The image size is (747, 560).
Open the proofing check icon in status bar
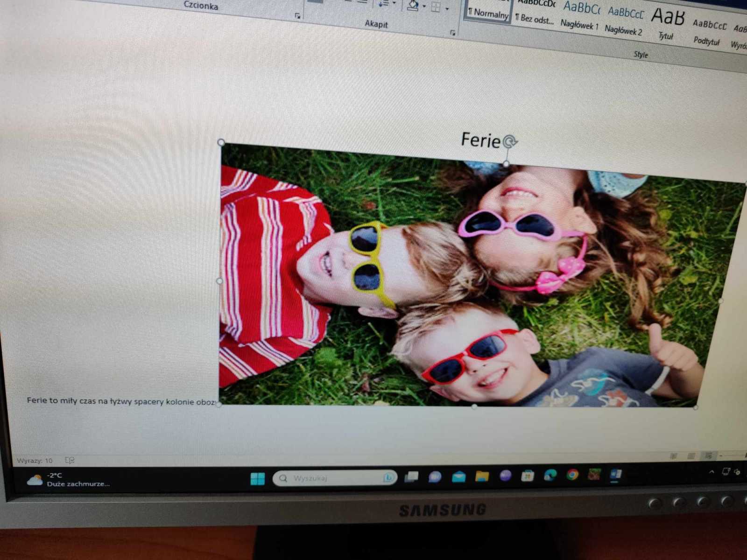(x=70, y=461)
